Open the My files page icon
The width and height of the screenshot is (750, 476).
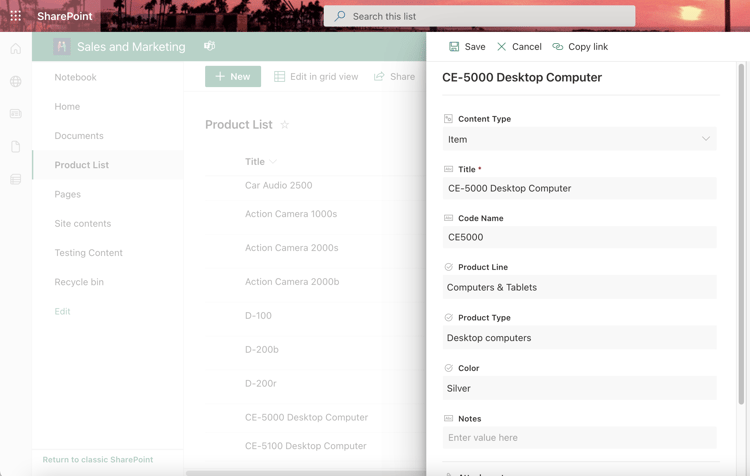click(16, 146)
